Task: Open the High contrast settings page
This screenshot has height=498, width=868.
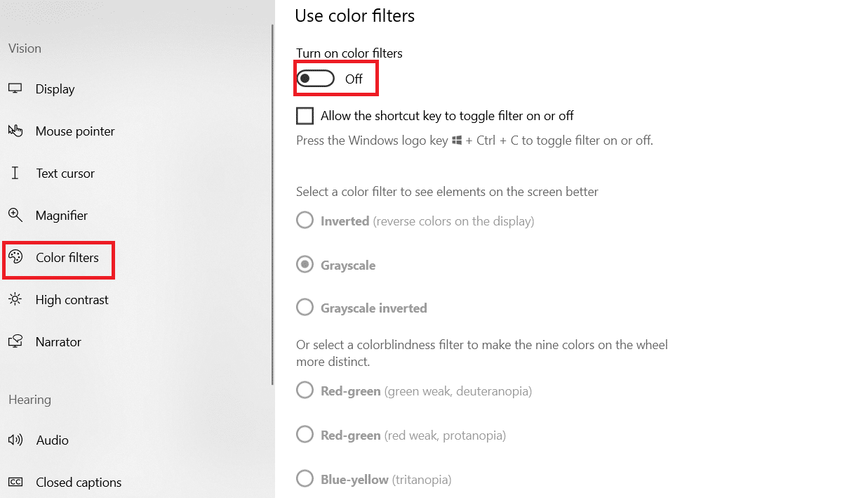Action: (72, 300)
